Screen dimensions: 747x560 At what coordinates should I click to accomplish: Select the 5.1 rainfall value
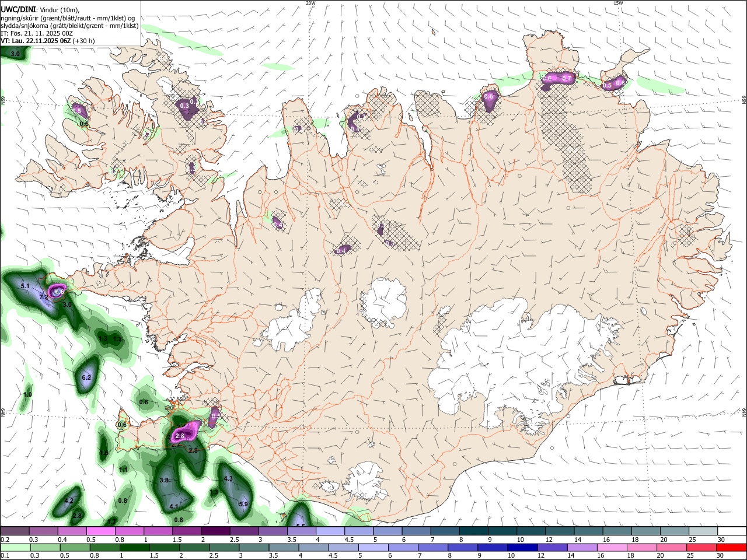point(25,286)
